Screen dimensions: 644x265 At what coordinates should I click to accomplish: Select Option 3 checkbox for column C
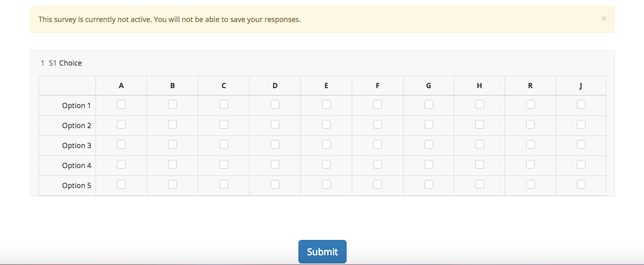pos(224,144)
